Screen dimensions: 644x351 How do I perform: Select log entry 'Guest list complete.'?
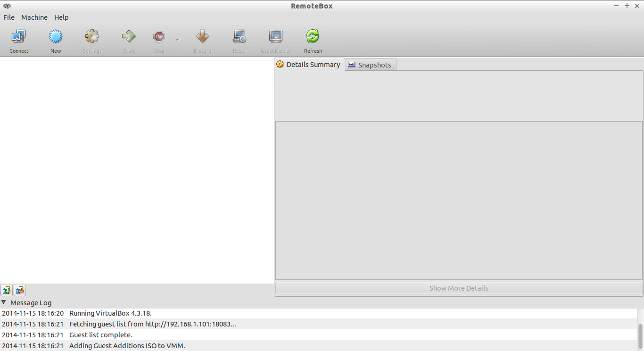[318, 335]
